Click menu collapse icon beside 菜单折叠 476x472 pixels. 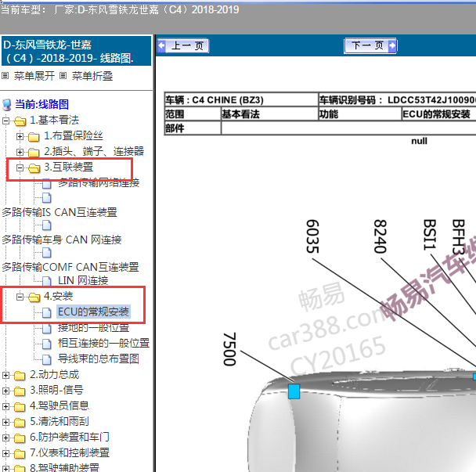tap(63, 76)
